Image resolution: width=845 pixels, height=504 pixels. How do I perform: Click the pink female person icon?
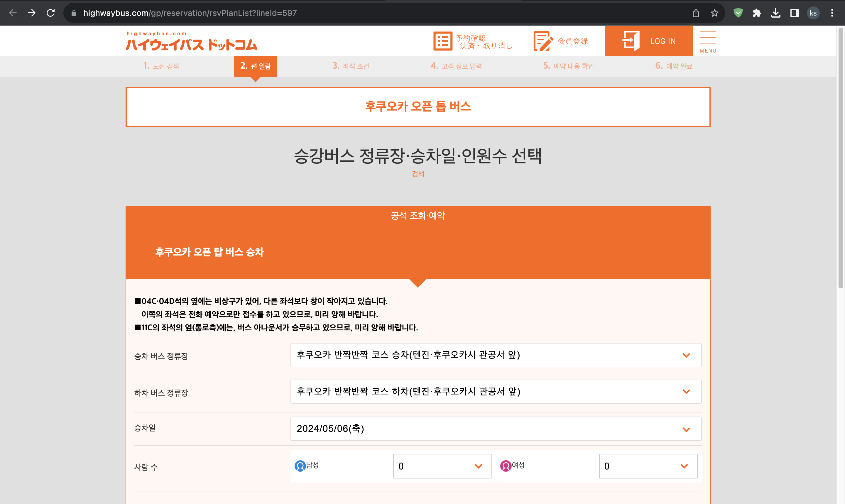(506, 466)
